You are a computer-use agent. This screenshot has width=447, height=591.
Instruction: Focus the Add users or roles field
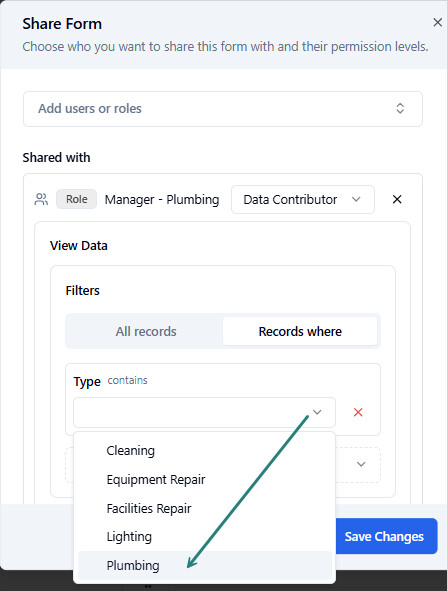click(223, 109)
